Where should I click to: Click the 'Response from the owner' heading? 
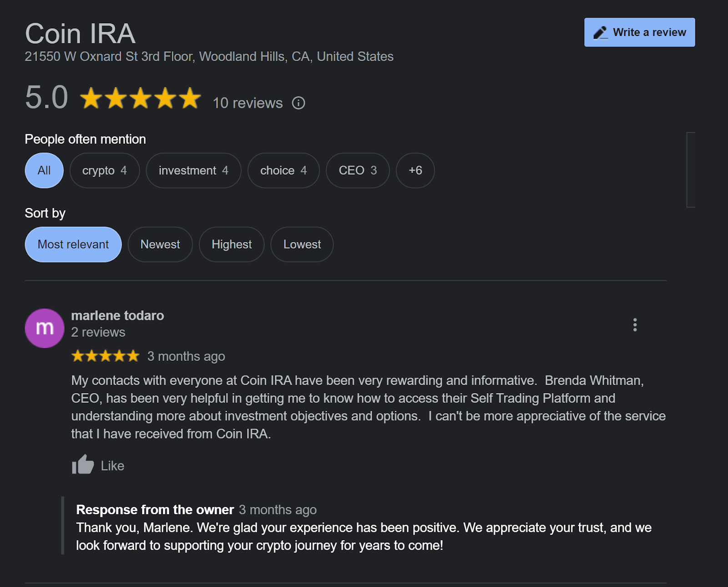coord(155,510)
